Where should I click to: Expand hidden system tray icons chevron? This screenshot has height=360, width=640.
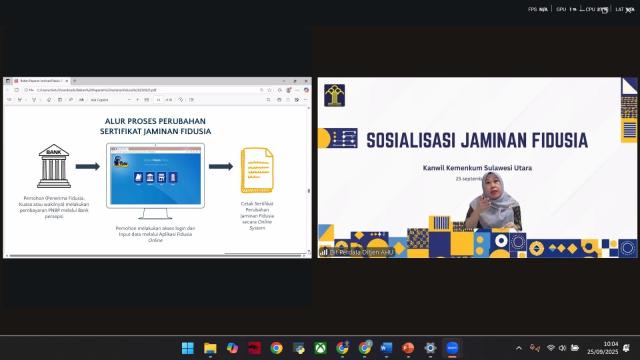pos(519,348)
